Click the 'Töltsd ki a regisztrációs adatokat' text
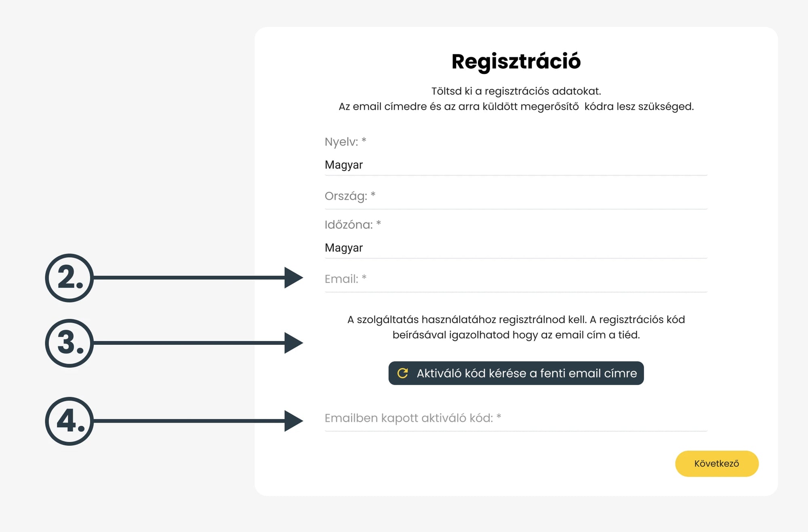 516,91
